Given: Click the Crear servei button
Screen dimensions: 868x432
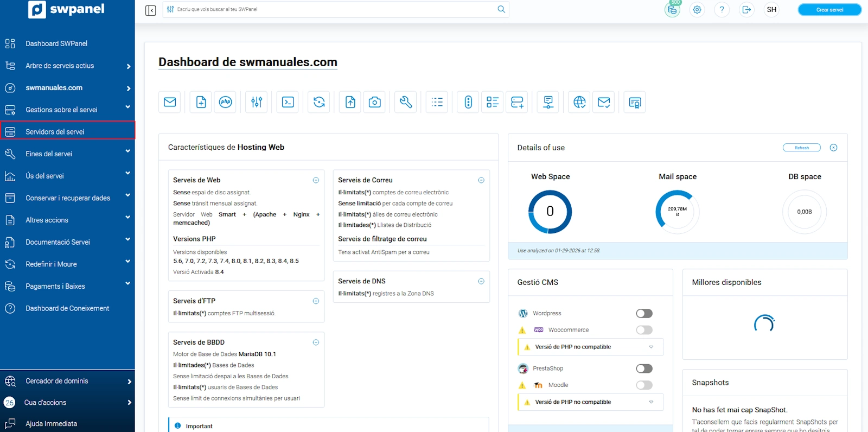Looking at the screenshot, I should (x=829, y=10).
